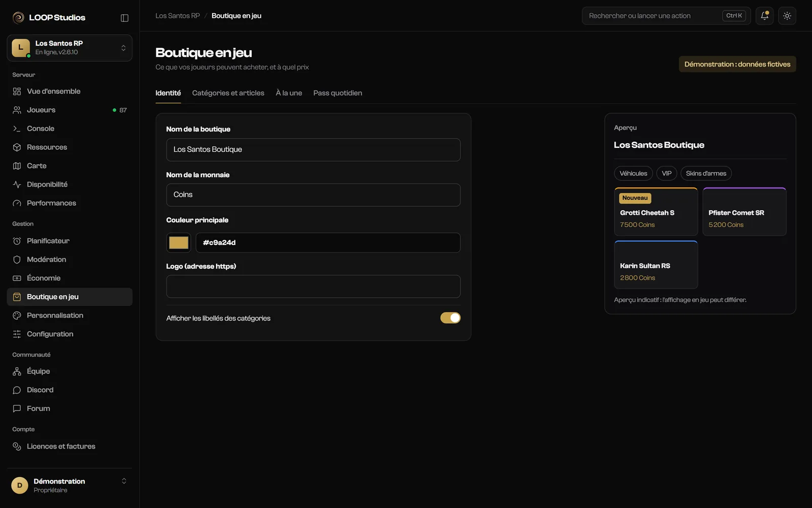Select the Véhicules category chip

pyautogui.click(x=633, y=173)
